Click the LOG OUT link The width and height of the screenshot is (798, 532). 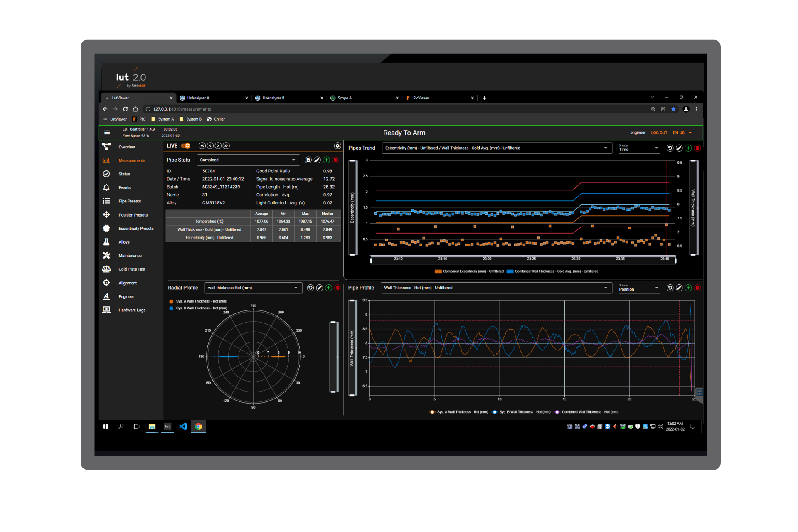click(x=659, y=133)
